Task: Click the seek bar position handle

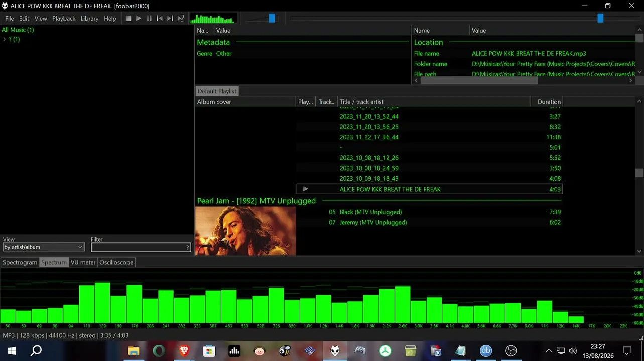Action: point(600,18)
